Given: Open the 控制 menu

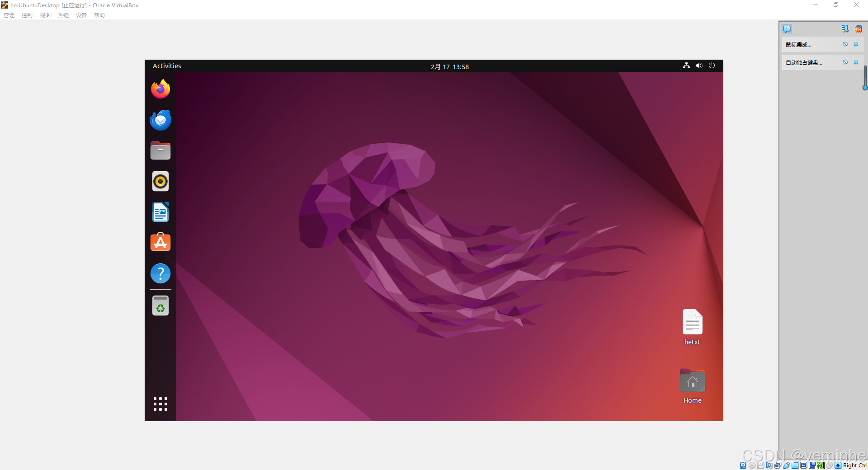Looking at the screenshot, I should (27, 15).
